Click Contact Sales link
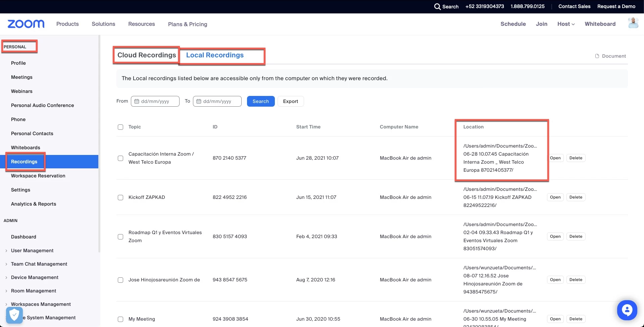 [x=574, y=6]
